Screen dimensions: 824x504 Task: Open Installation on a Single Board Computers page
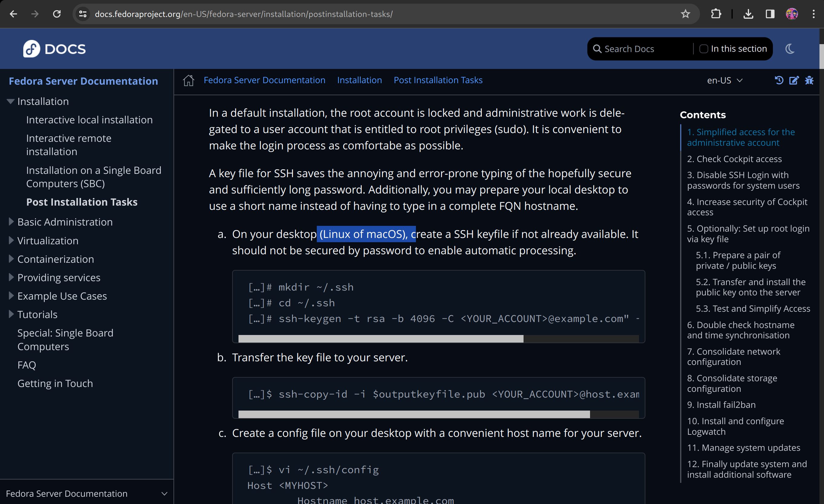click(x=94, y=177)
